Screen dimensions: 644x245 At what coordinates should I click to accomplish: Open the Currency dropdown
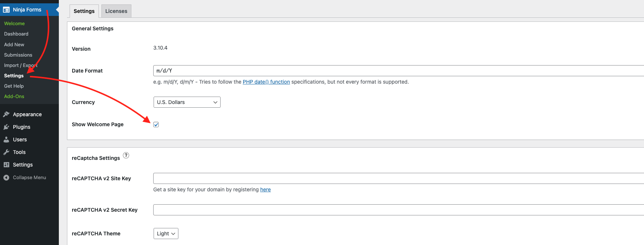click(187, 102)
